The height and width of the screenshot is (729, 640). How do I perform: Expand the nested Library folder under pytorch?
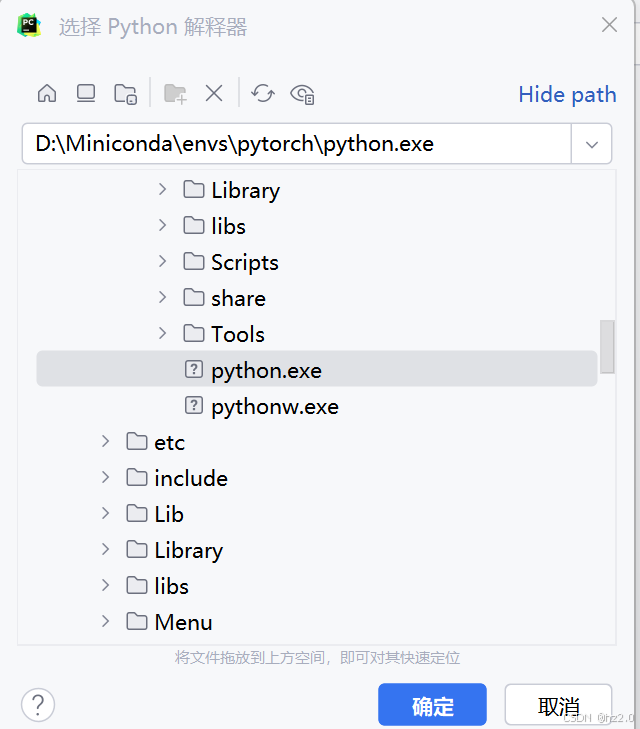point(162,190)
